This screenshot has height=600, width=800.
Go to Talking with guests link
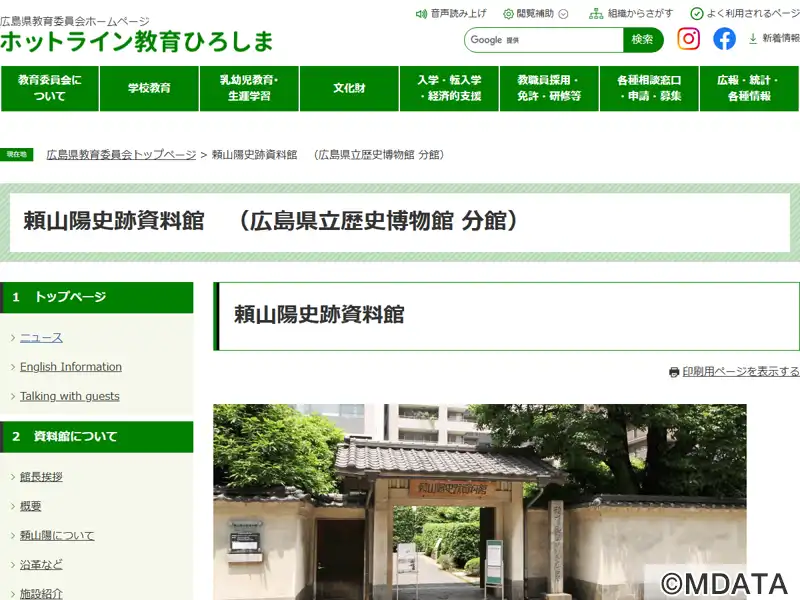(70, 396)
